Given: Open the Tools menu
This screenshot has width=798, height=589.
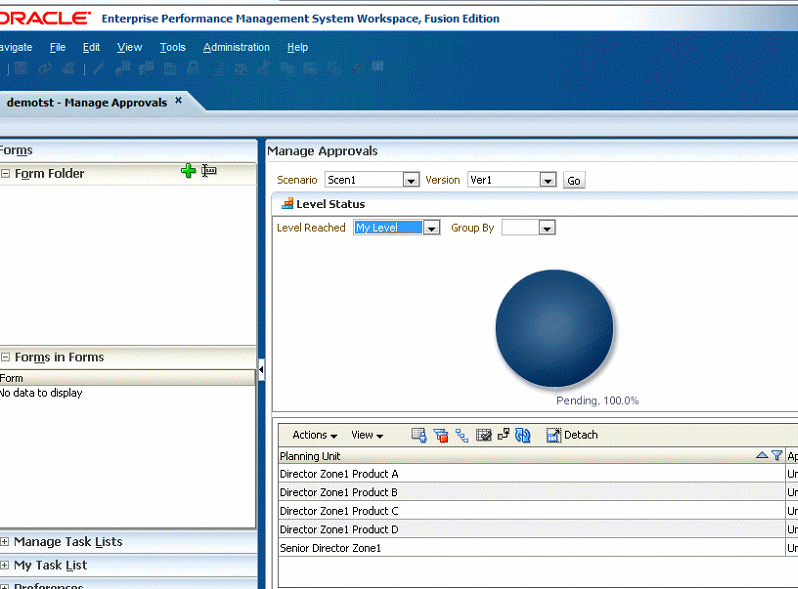Looking at the screenshot, I should point(173,47).
